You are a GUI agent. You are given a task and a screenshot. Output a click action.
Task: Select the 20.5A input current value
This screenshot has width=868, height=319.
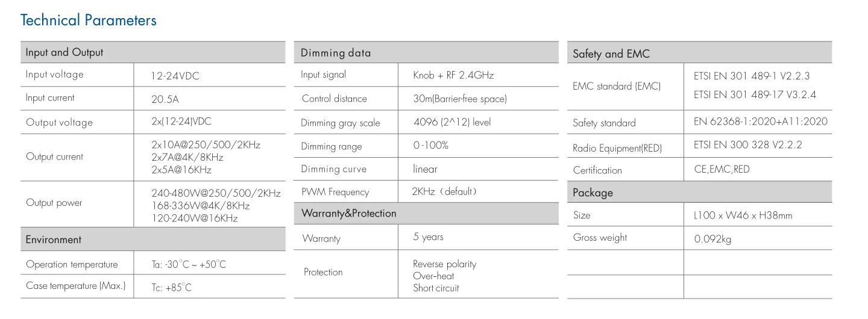165,99
